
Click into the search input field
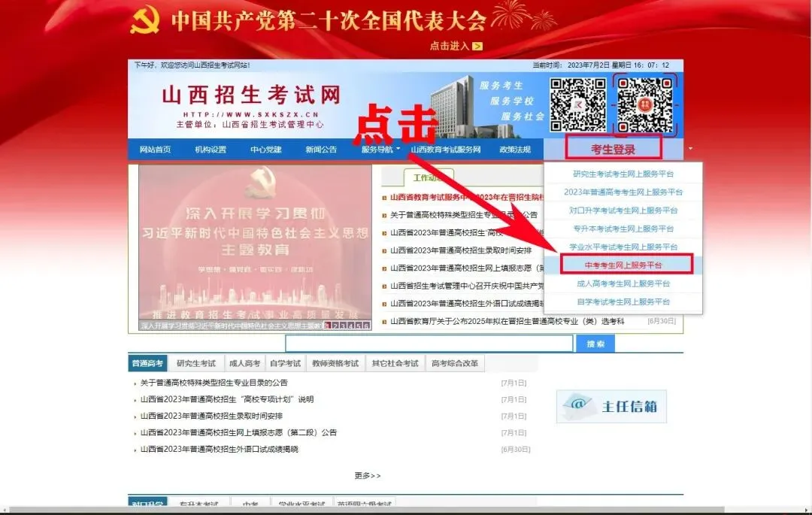[x=429, y=343]
